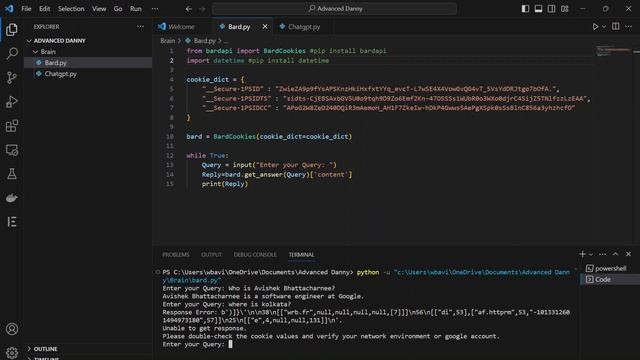Viewport: 640px width, 360px height.
Task: Collapse the Brain folder
Action: pos(44,52)
